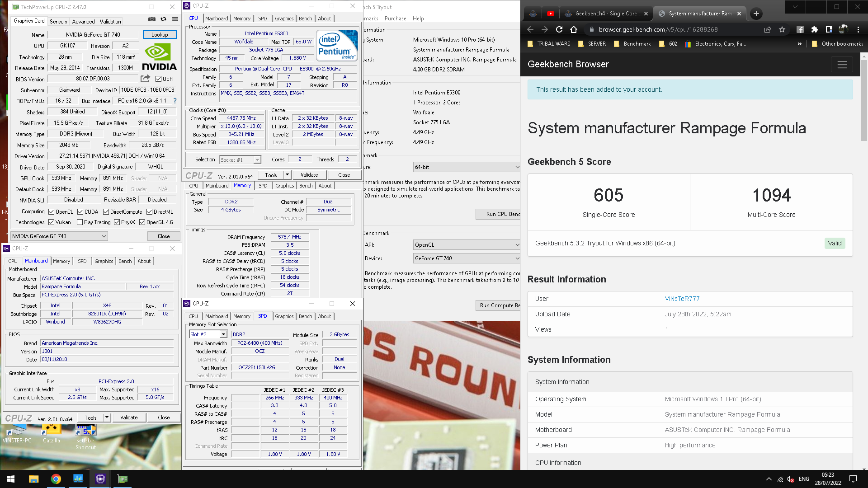Click the Chrome home icon
Viewport: 868px width, 488px height.
coord(574,29)
